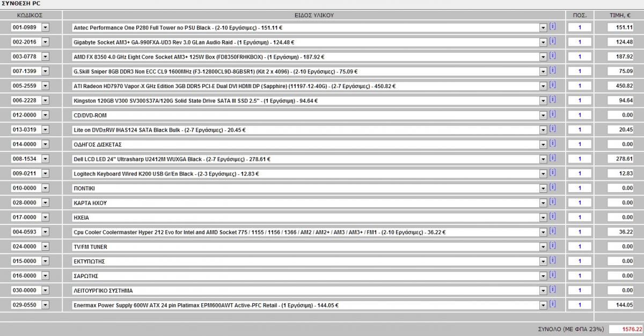The width and height of the screenshot is (644, 336).
Task: Open code dropdown 030-0000
Action: click(45, 291)
